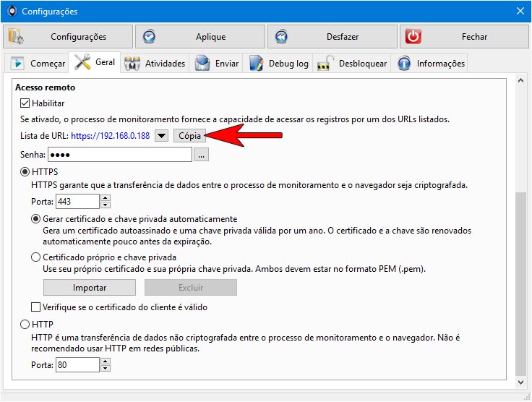Uncheck the Habilitar checkbox

(x=25, y=103)
